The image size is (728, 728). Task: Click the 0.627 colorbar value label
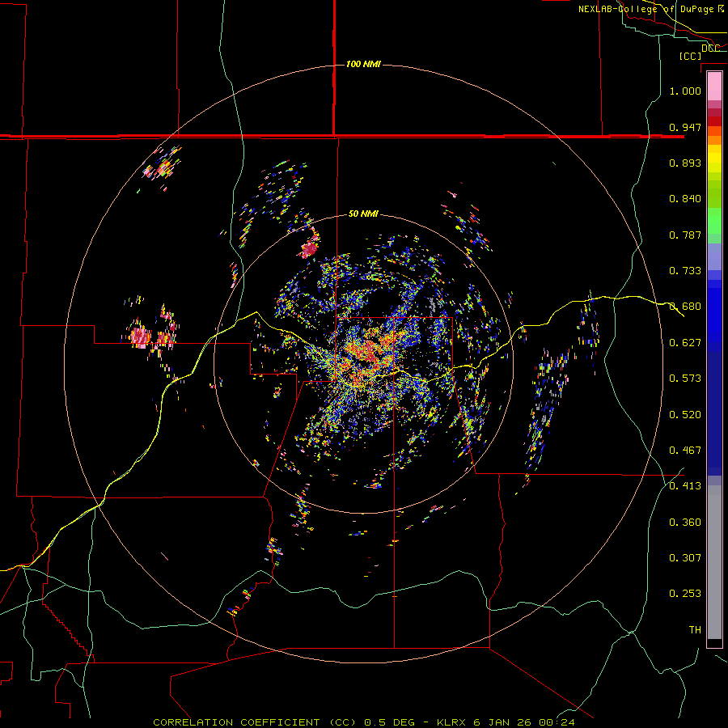[685, 343]
